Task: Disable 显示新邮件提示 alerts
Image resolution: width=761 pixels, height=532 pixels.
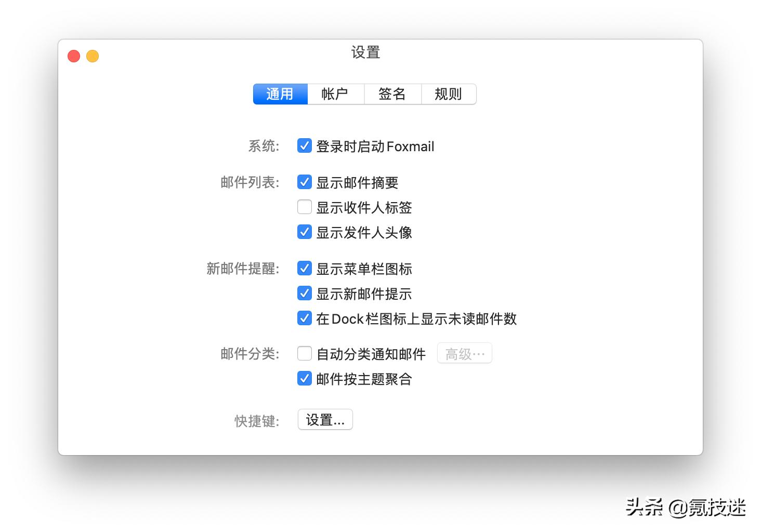Action: (x=304, y=293)
